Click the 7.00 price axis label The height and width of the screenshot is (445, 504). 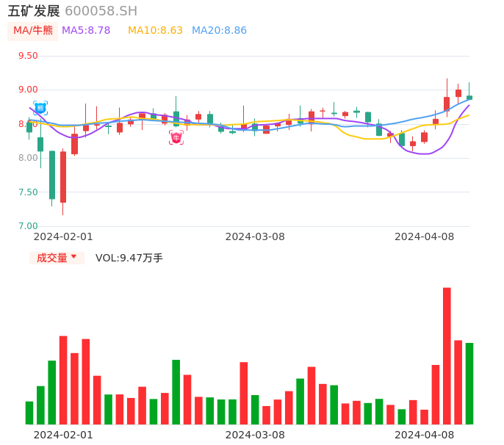tap(28, 226)
